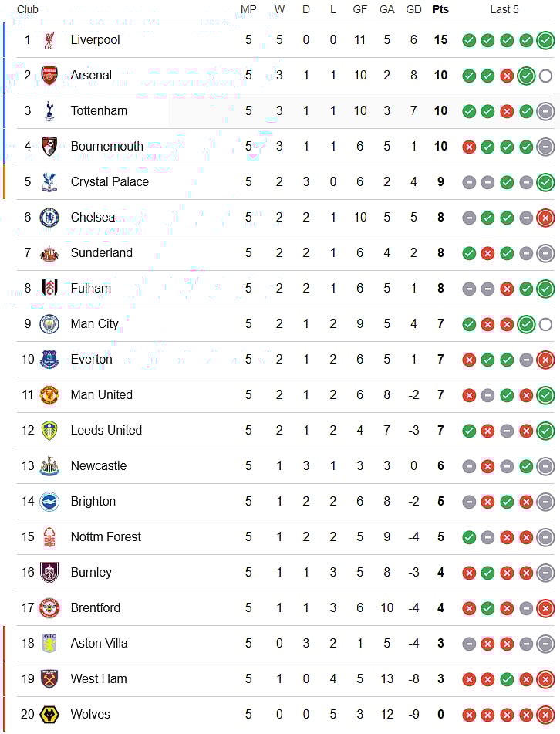
Task: Click Liverpool's most recent win result icon
Action: (545, 40)
